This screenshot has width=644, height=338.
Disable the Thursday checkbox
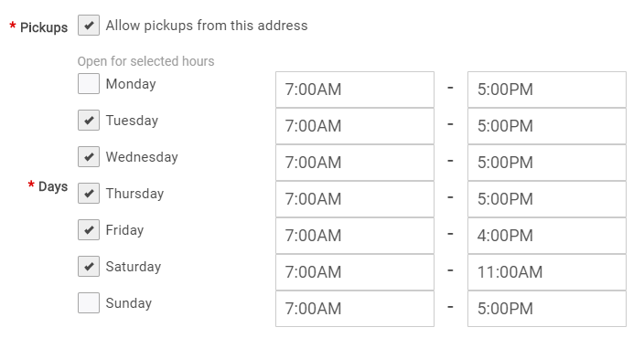(x=89, y=193)
